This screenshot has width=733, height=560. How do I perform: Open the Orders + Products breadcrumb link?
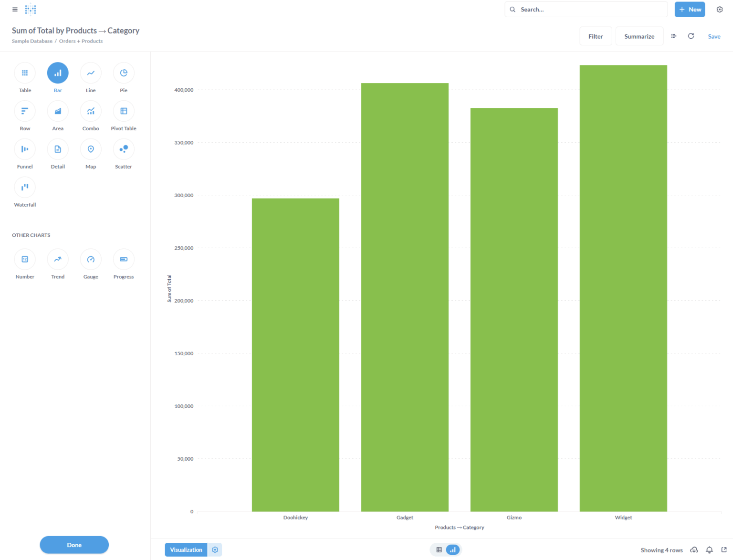coord(81,41)
